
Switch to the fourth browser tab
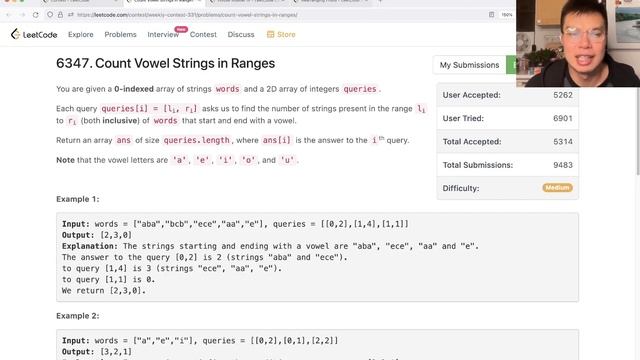[331, 2]
